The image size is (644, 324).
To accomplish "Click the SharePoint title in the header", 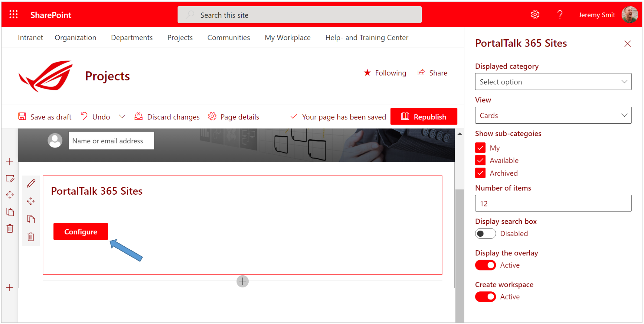I will (51, 15).
